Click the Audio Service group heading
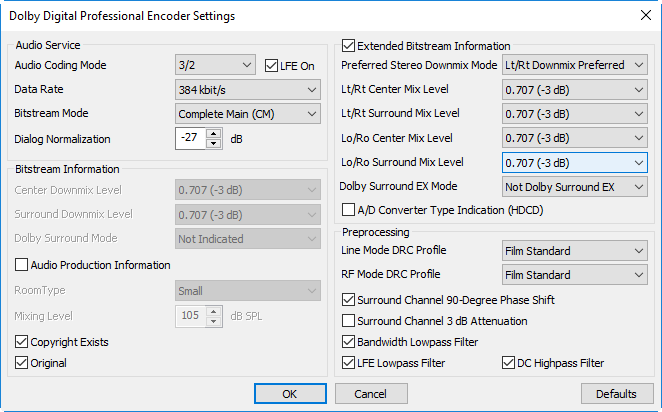 click(48, 45)
